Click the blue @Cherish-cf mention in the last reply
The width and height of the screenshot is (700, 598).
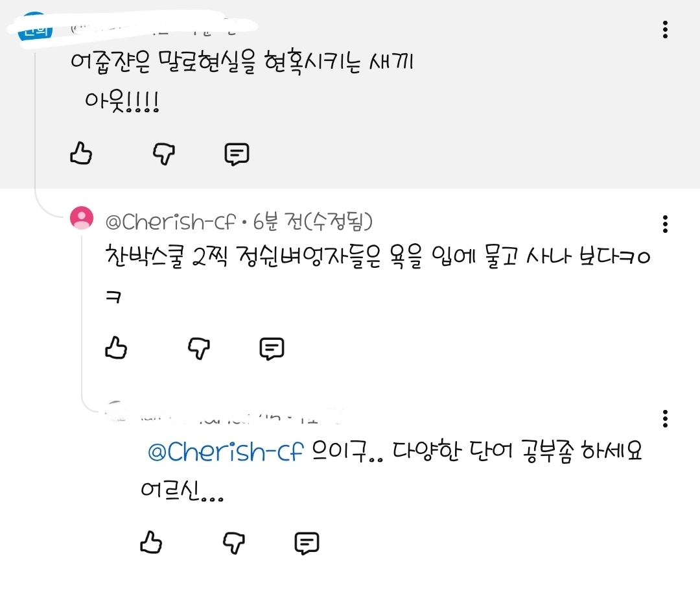[226, 453]
